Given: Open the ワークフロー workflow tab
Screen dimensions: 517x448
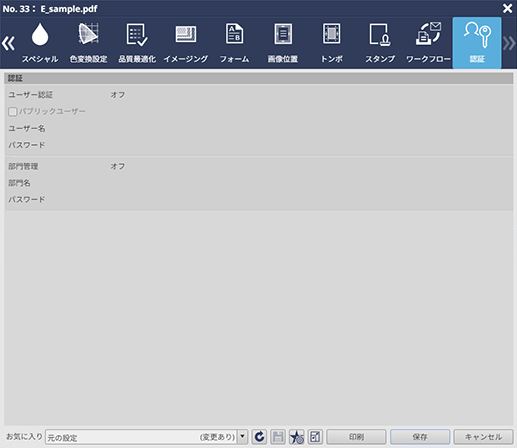Looking at the screenshot, I should pos(428,43).
